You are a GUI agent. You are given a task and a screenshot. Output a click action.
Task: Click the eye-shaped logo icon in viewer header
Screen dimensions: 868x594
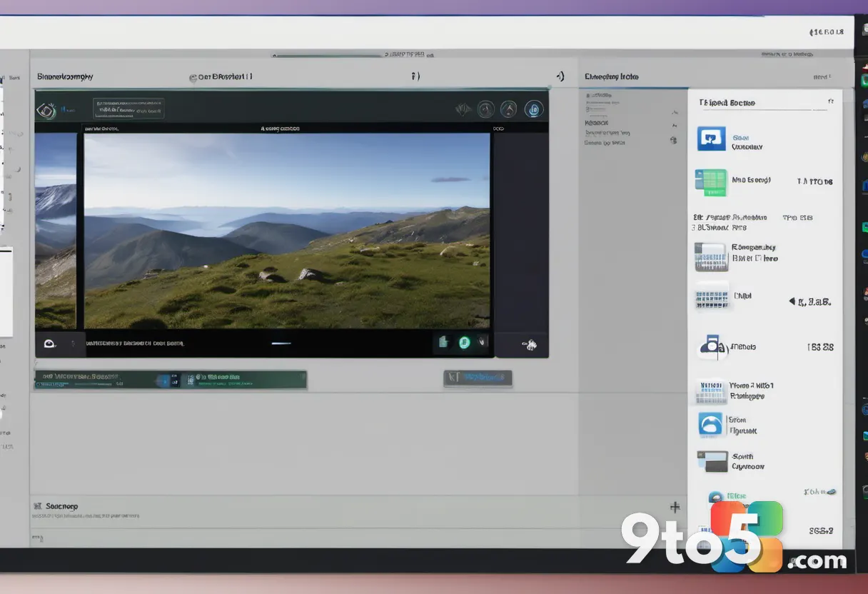pyautogui.click(x=46, y=110)
